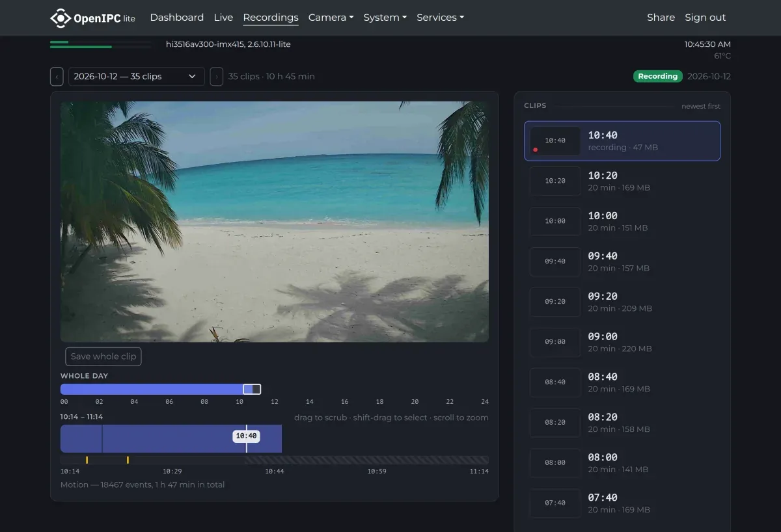Open the date selector 2026-10-12 dropdown
Image resolution: width=781 pixels, height=532 pixels.
point(137,76)
